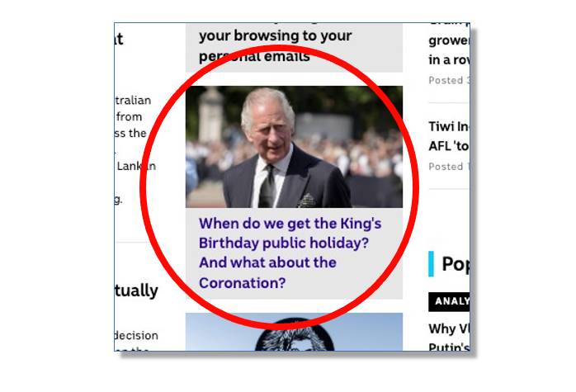Click the 'Posted' timestamp under the Tiwi story
Screen dimensions: 576x392
(x=449, y=167)
